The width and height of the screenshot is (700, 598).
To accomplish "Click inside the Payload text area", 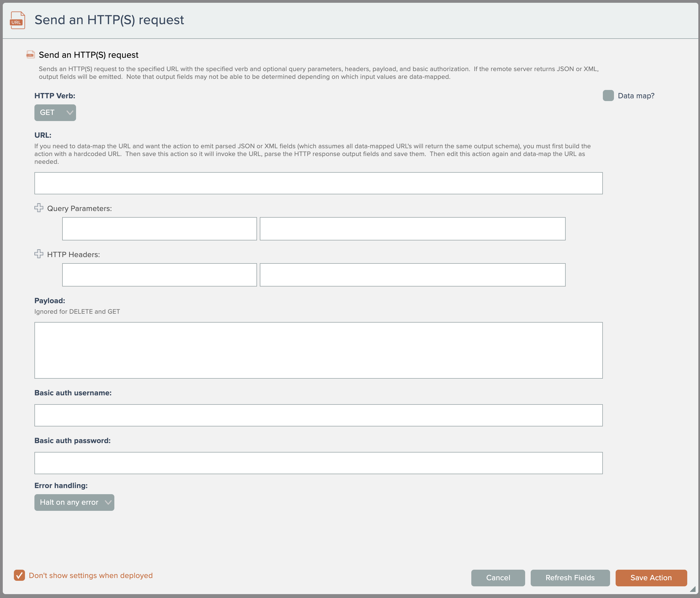I will pyautogui.click(x=318, y=350).
